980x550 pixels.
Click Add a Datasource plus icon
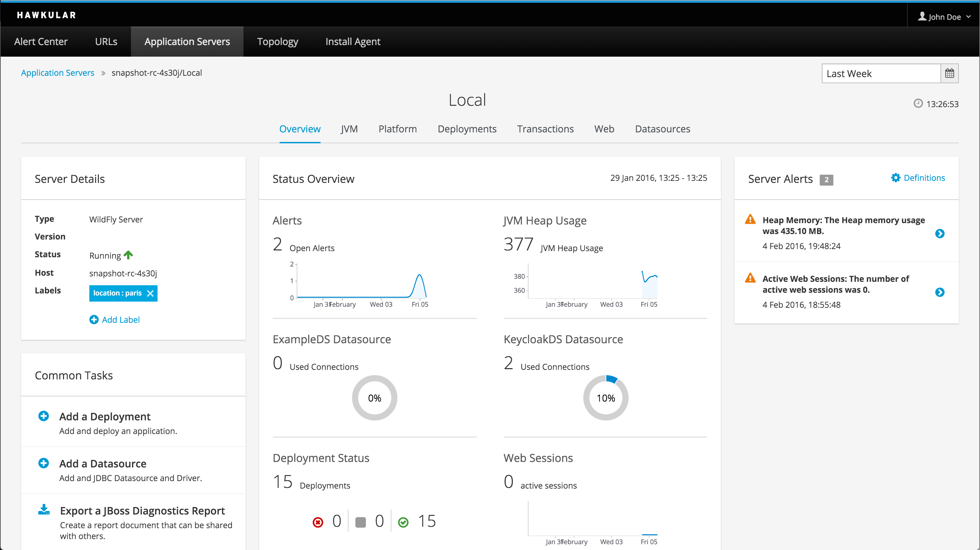[44, 463]
